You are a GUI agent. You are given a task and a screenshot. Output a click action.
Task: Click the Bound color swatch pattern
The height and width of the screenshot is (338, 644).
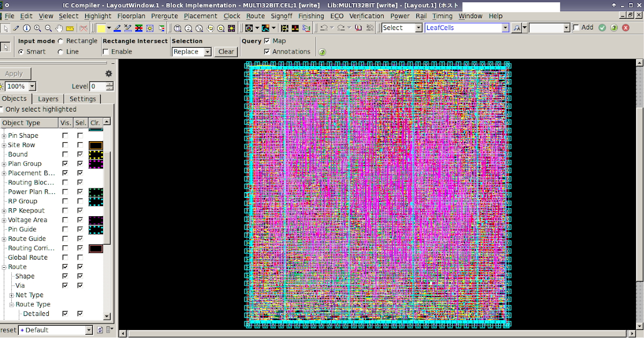[96, 154]
